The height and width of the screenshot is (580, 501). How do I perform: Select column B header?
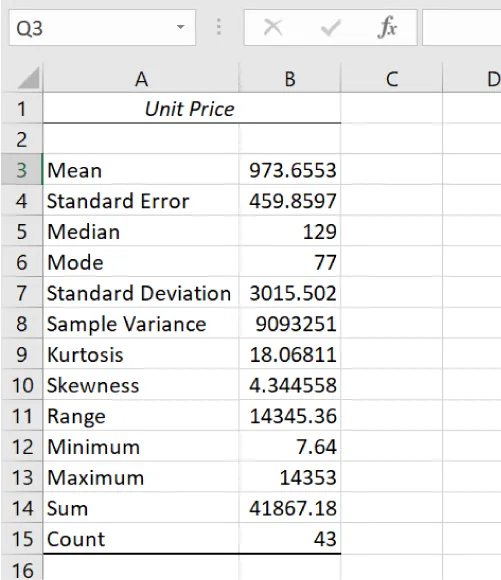point(290,78)
